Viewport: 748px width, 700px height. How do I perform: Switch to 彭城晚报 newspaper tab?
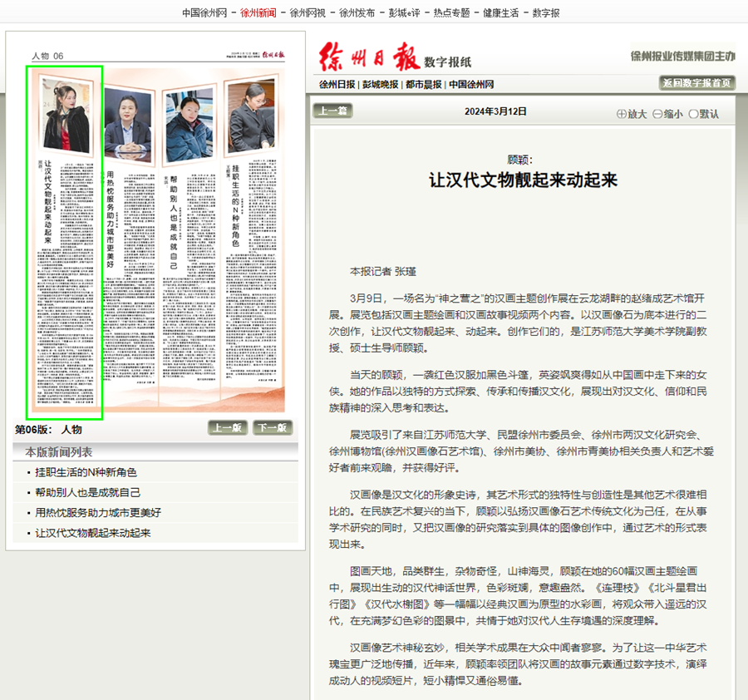(380, 84)
